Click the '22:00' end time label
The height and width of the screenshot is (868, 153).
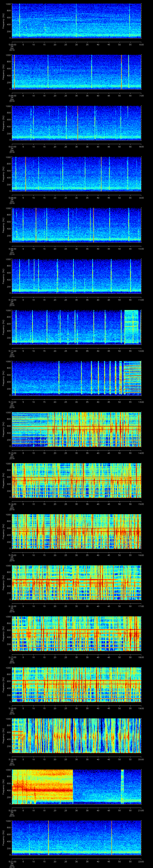pos(141,861)
